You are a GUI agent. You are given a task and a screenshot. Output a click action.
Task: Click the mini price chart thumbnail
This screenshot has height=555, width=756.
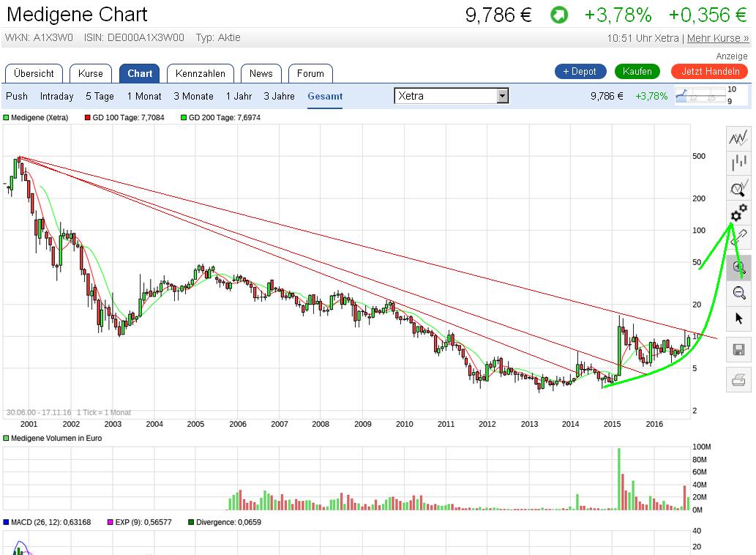tap(706, 96)
